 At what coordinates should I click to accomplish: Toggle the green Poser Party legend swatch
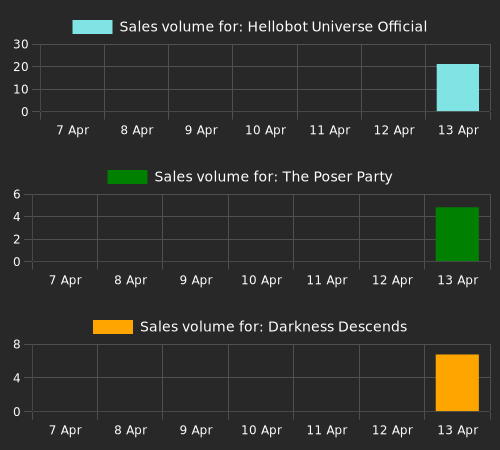tap(127, 177)
